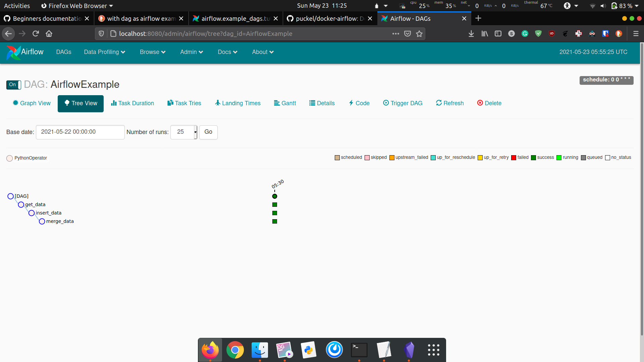Open Code view with lightning icon

click(351, 103)
